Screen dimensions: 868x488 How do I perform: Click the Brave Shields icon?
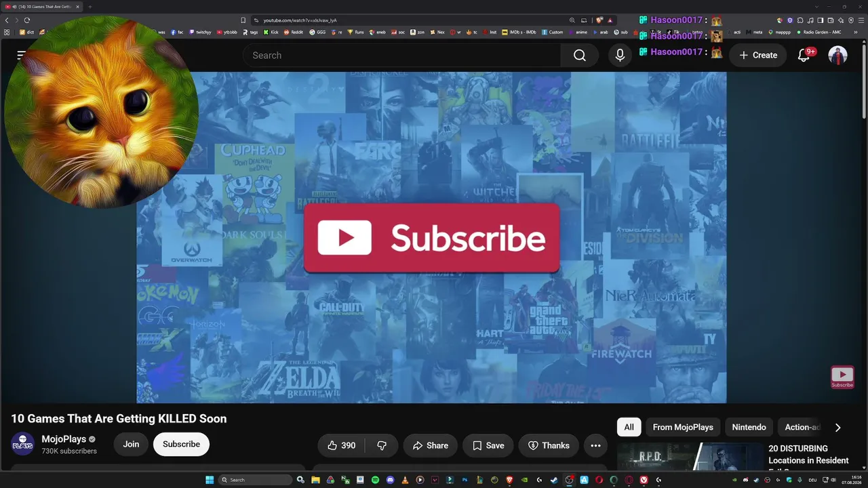(599, 20)
